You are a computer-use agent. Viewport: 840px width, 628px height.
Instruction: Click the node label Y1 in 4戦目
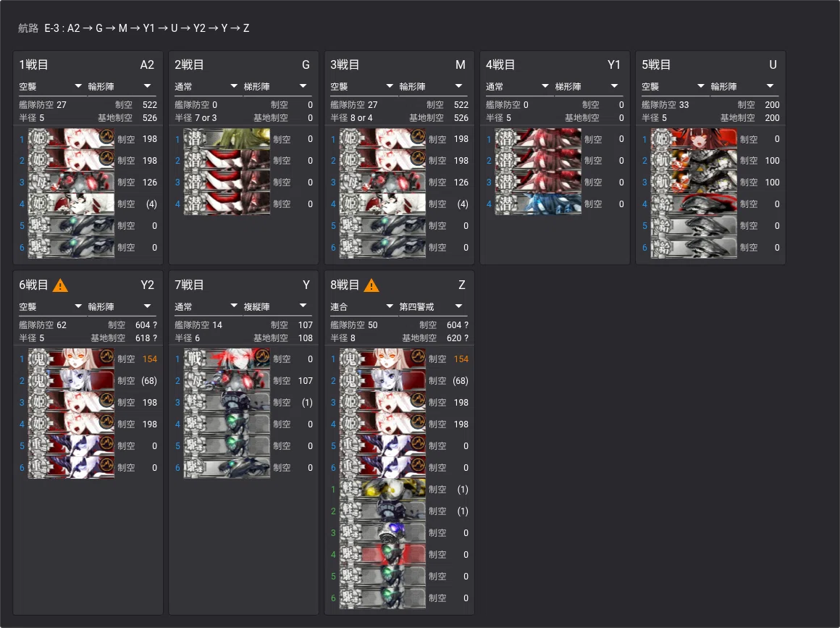point(614,65)
